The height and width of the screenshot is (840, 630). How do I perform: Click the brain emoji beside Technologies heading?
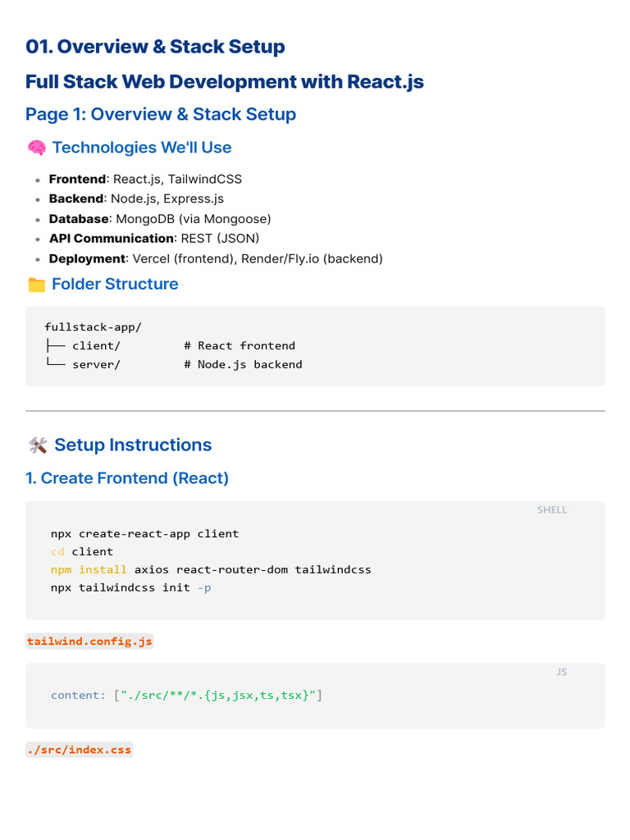(36, 148)
